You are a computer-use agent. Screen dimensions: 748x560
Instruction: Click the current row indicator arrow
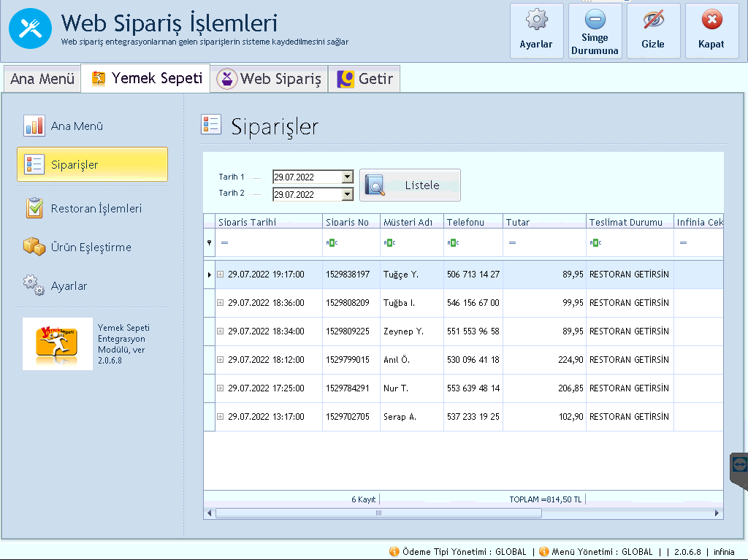click(209, 275)
